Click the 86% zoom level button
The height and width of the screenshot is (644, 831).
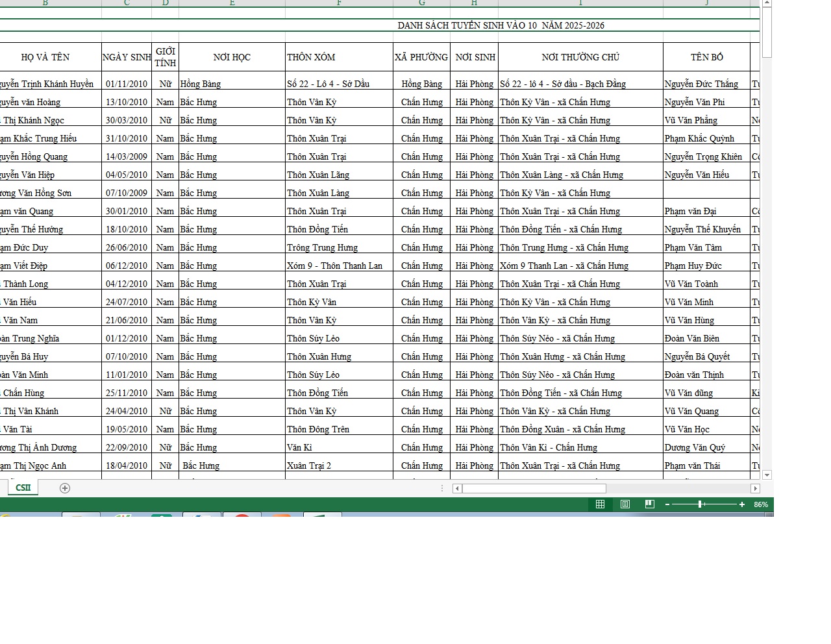pyautogui.click(x=760, y=504)
